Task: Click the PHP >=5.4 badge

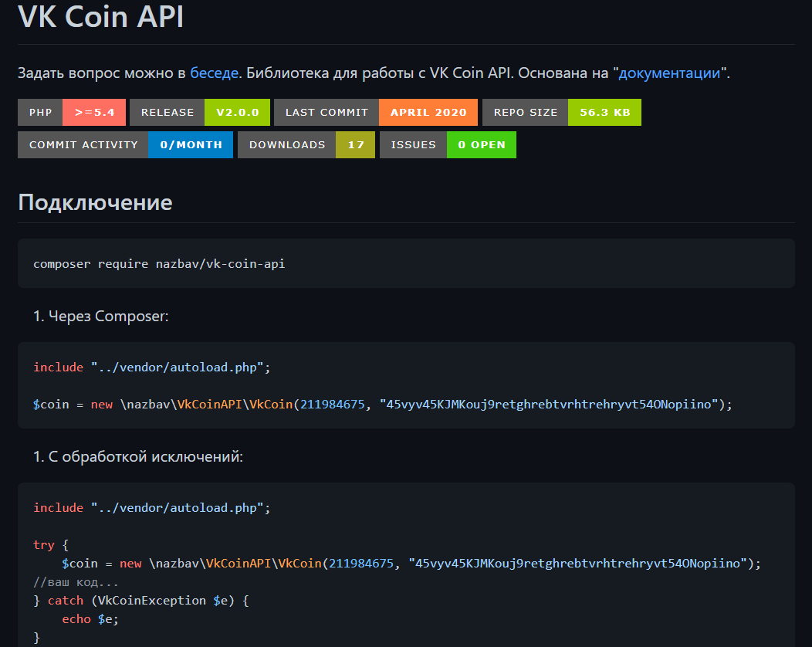Action: 72,113
